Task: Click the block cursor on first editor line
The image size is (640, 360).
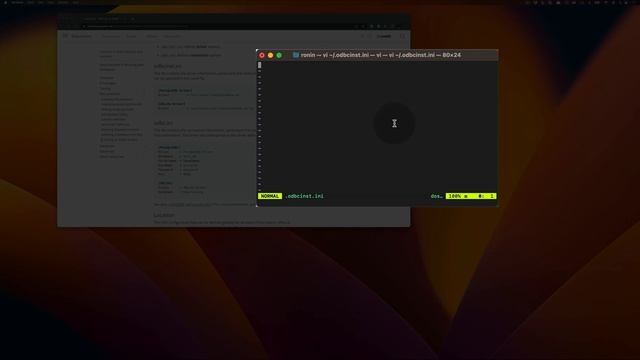Action: [260, 65]
